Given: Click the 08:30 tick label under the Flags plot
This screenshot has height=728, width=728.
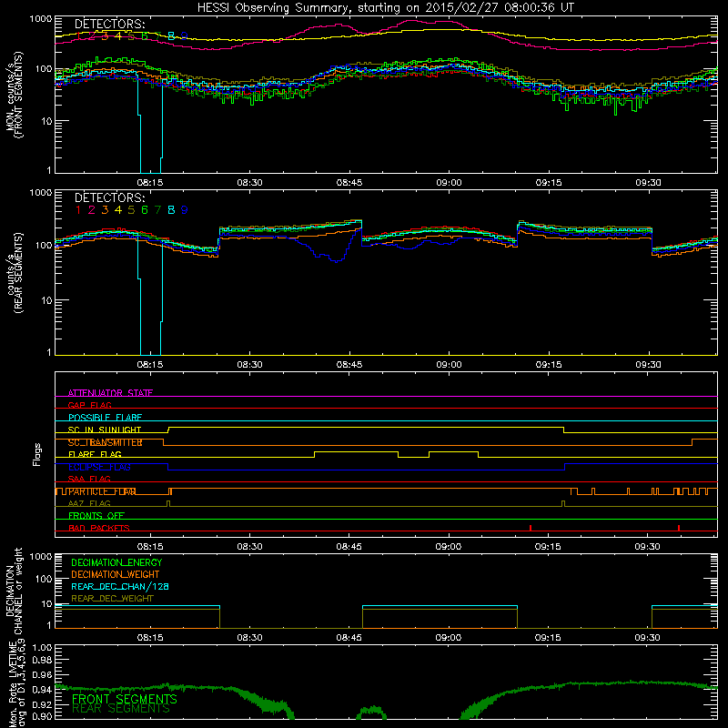Looking at the screenshot, I should (249, 547).
